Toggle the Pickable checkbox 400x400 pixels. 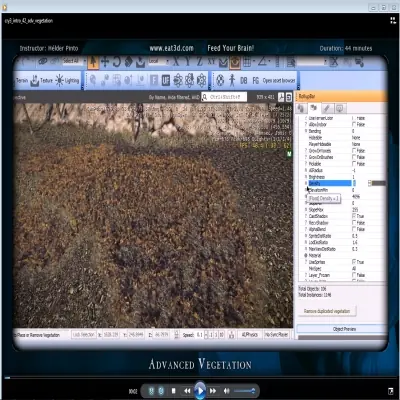point(354,164)
